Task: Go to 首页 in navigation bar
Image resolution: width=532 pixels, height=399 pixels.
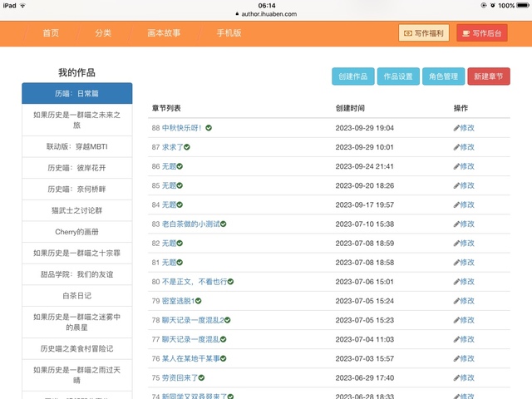Action: pyautogui.click(x=51, y=33)
